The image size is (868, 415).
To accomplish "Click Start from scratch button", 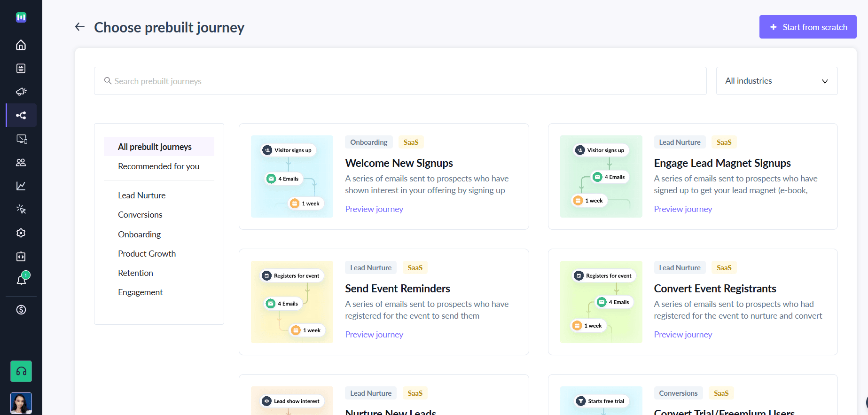I will [x=808, y=27].
